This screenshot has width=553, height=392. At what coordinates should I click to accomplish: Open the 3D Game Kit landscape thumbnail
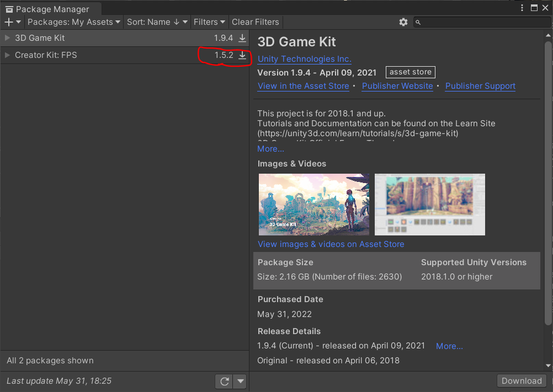314,205
